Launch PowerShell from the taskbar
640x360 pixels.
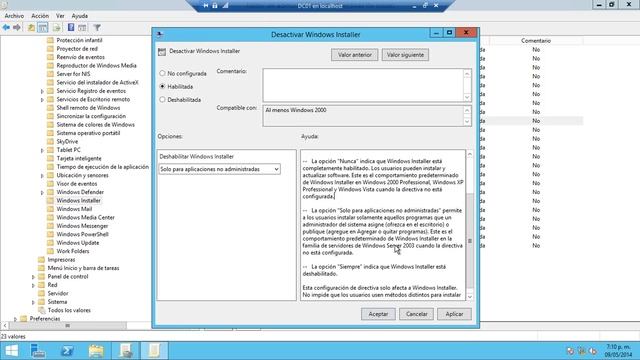67,351
